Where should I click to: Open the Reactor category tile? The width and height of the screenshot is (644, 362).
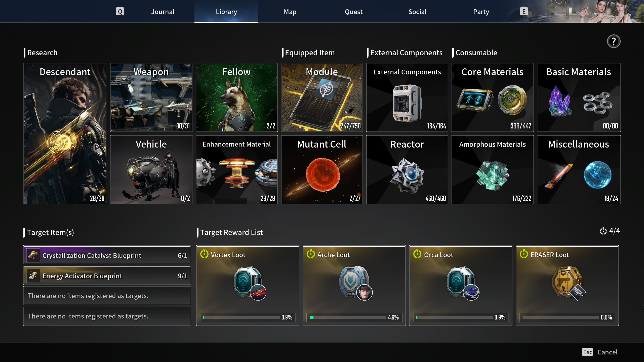pyautogui.click(x=407, y=170)
